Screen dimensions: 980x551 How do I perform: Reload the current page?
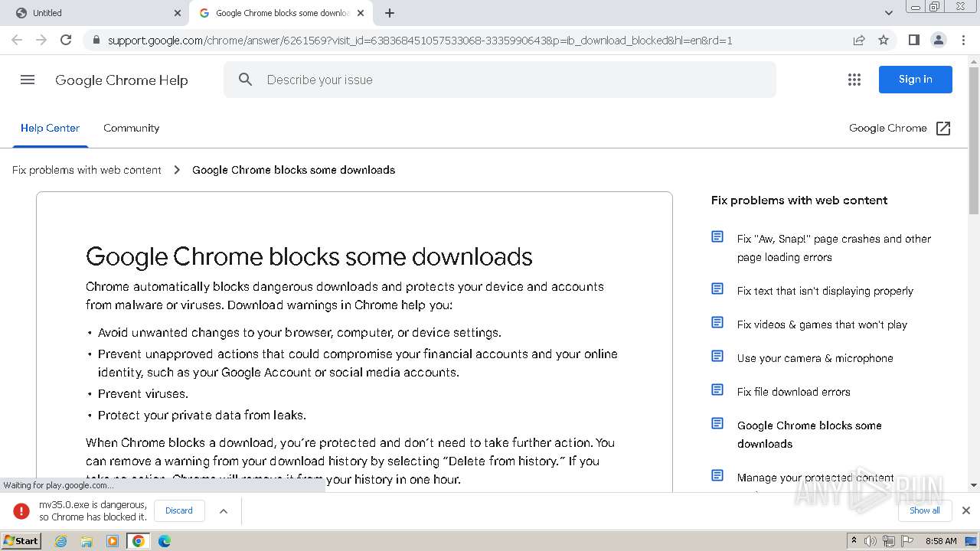point(66,40)
